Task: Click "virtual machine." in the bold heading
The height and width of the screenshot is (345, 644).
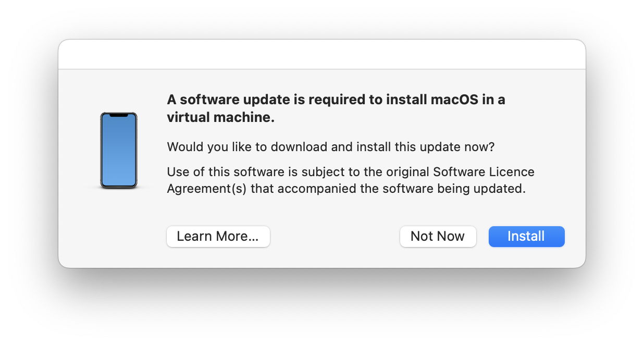Action: (220, 118)
